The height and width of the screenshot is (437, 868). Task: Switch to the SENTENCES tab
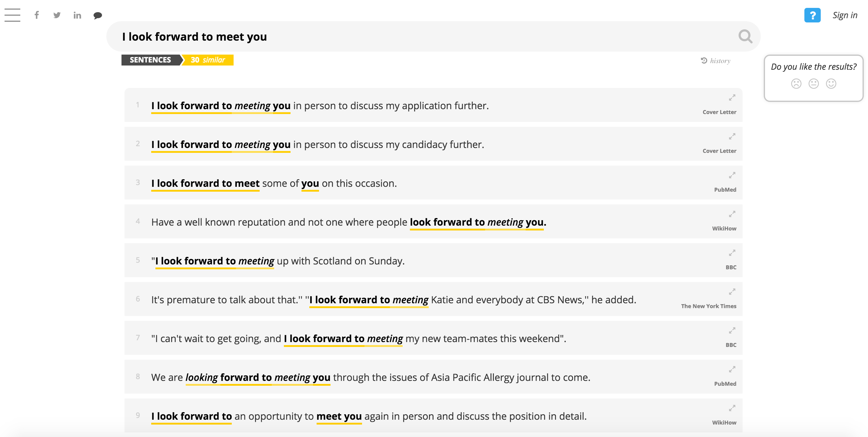151,60
